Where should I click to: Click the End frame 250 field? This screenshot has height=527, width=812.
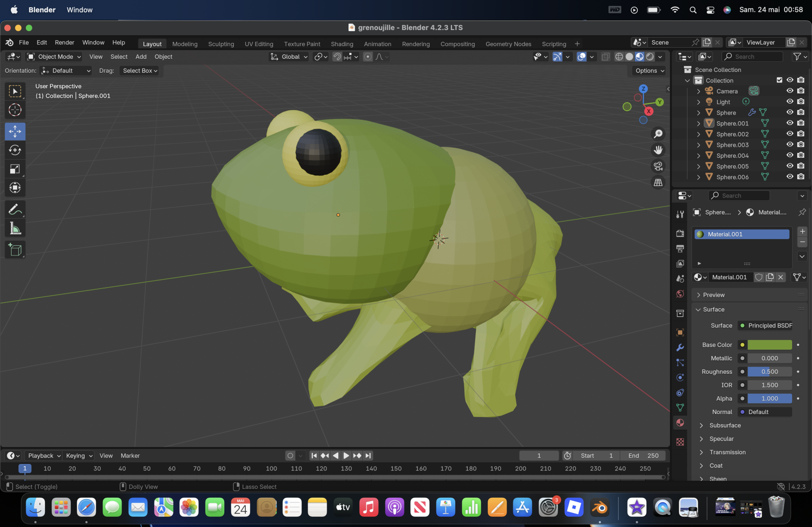(643, 456)
